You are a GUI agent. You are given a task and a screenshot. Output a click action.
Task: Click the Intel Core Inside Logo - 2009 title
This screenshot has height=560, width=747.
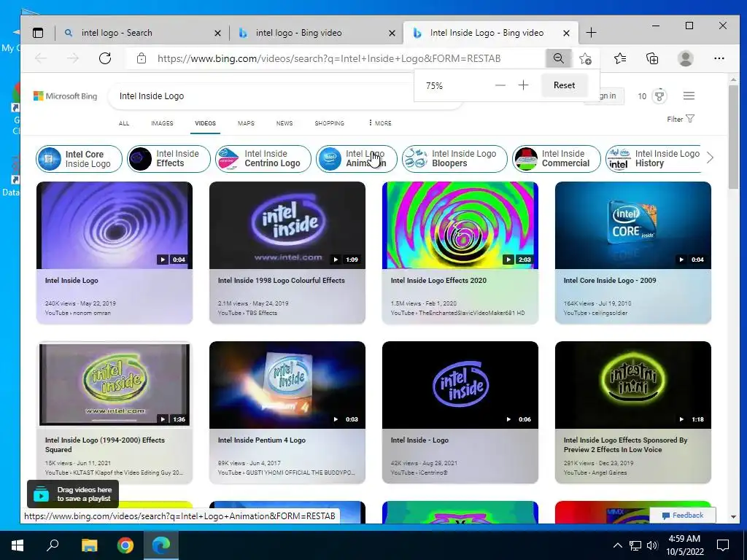pyautogui.click(x=610, y=281)
